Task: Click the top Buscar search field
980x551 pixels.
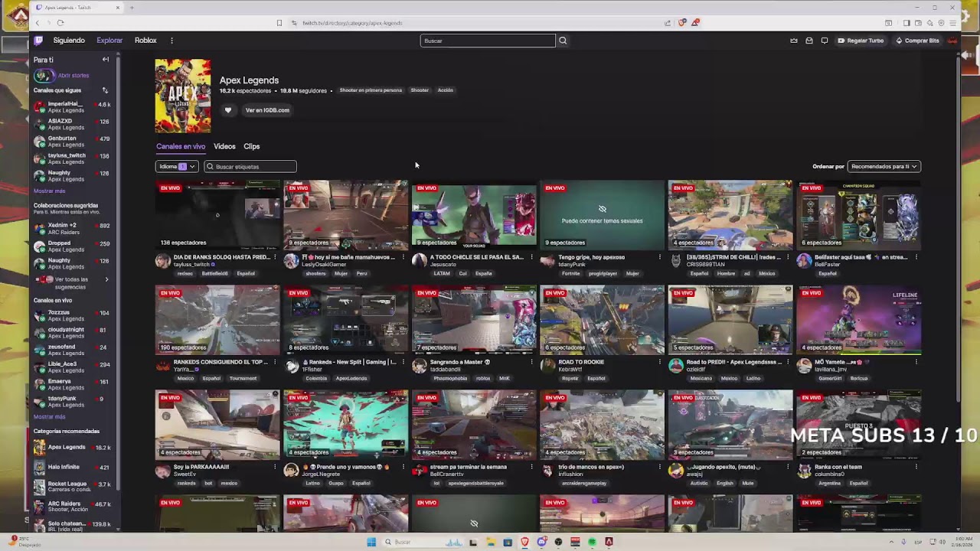Action: click(488, 41)
